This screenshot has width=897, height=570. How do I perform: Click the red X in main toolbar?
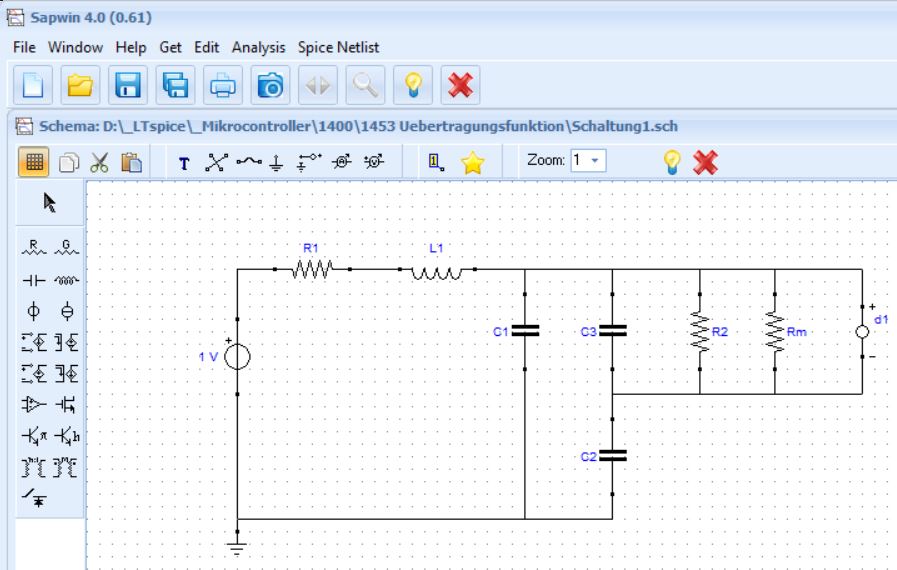(460, 85)
